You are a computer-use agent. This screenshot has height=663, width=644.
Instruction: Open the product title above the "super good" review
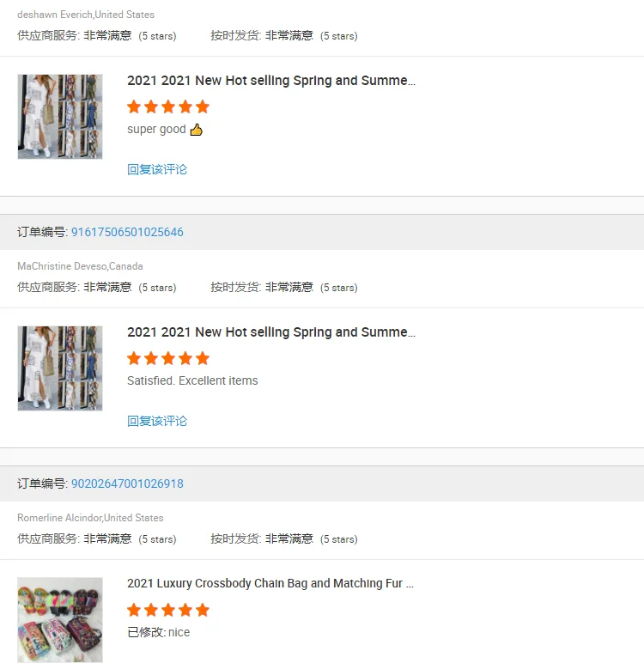click(x=270, y=81)
